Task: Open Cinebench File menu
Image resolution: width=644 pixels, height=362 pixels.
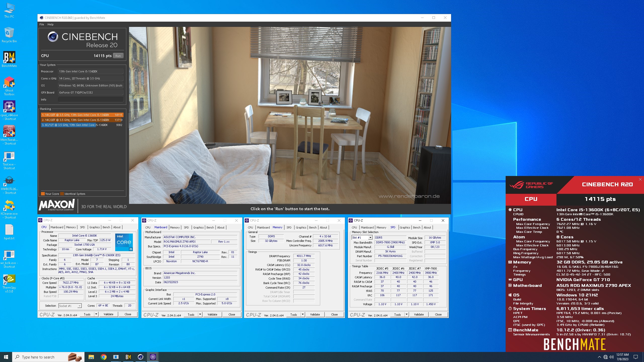Action: (42, 24)
